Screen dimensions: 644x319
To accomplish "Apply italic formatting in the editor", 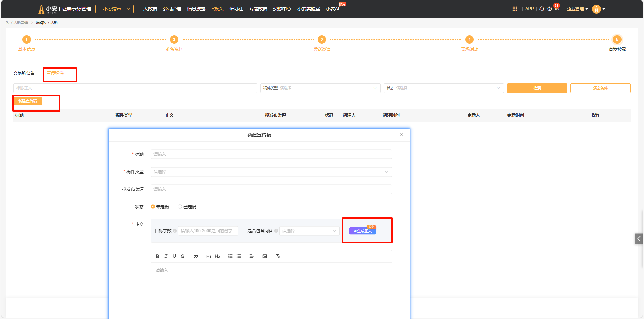I will tap(166, 256).
